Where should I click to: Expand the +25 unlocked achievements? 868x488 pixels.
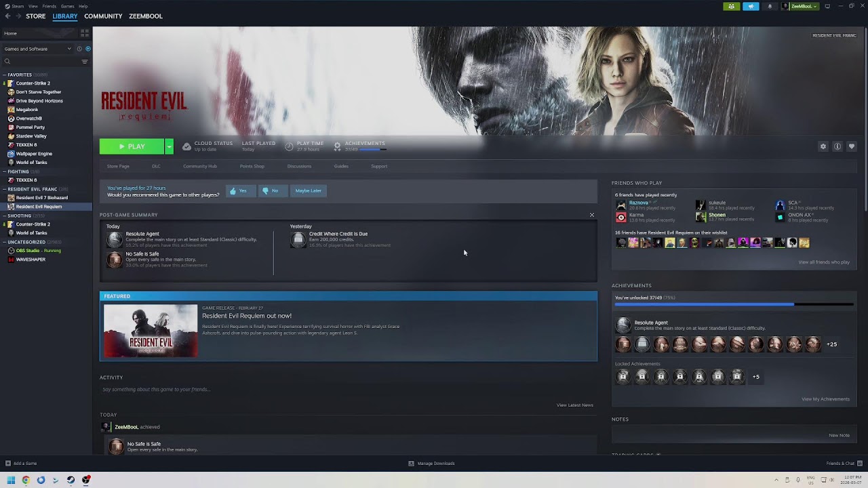(x=831, y=344)
